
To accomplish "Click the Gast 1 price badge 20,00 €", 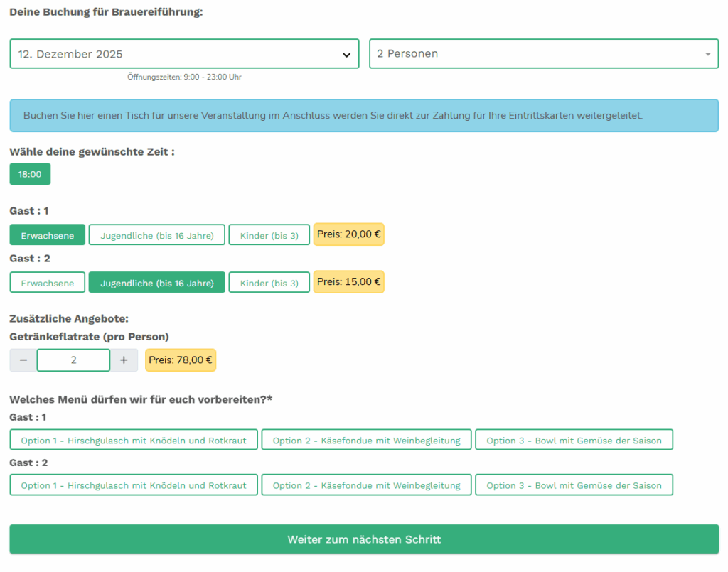I will 348,234.
